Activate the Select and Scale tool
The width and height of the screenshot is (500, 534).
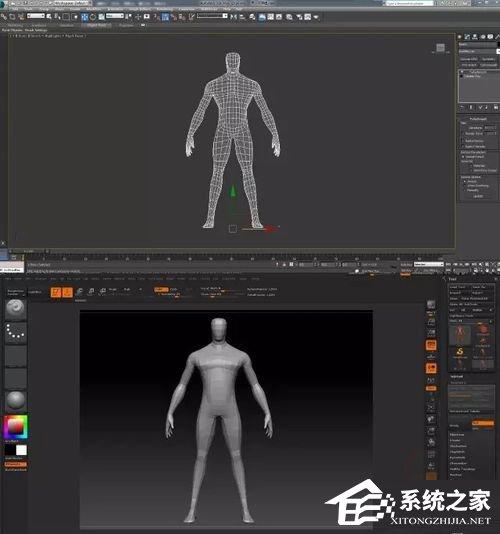point(101,16)
